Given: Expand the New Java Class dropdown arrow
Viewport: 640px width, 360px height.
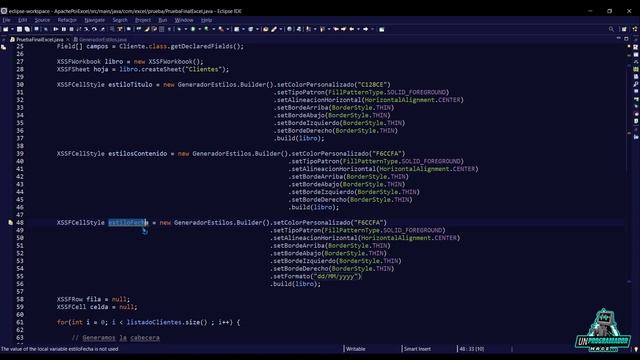Looking at the screenshot, I should click(x=258, y=29).
